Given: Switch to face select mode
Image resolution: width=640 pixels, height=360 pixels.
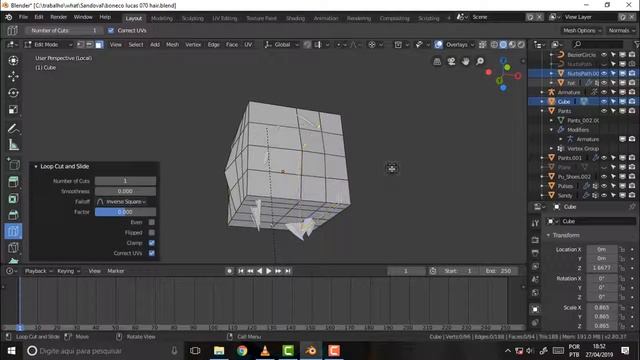Looking at the screenshot, I should coord(99,44).
